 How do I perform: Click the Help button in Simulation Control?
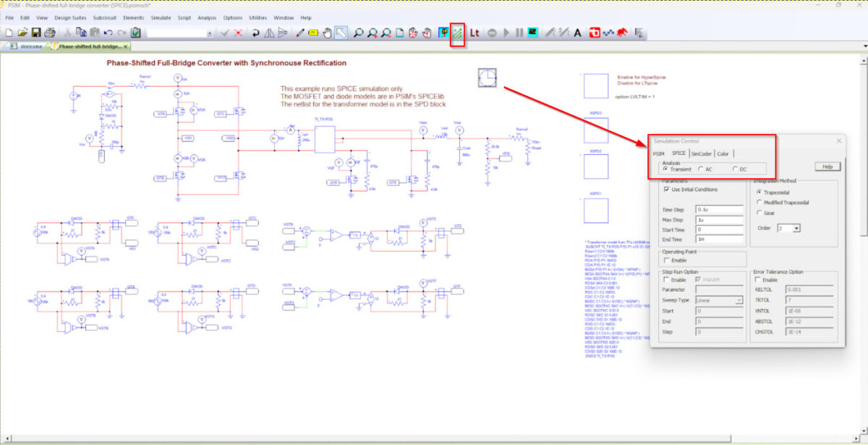click(827, 166)
